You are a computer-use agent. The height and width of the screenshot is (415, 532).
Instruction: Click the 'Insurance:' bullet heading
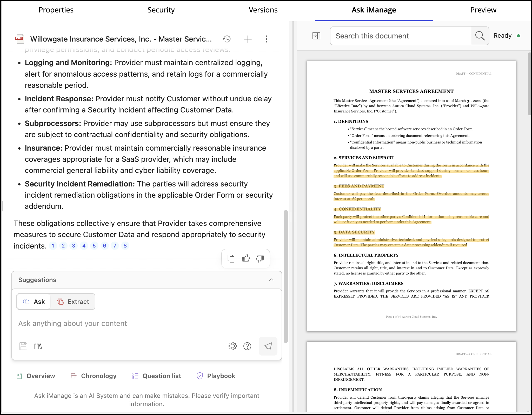click(44, 148)
